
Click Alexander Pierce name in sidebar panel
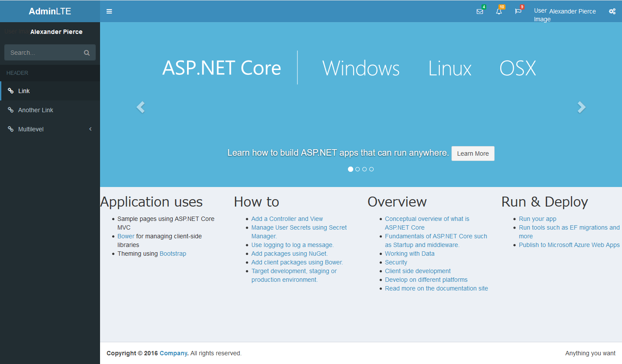point(57,32)
